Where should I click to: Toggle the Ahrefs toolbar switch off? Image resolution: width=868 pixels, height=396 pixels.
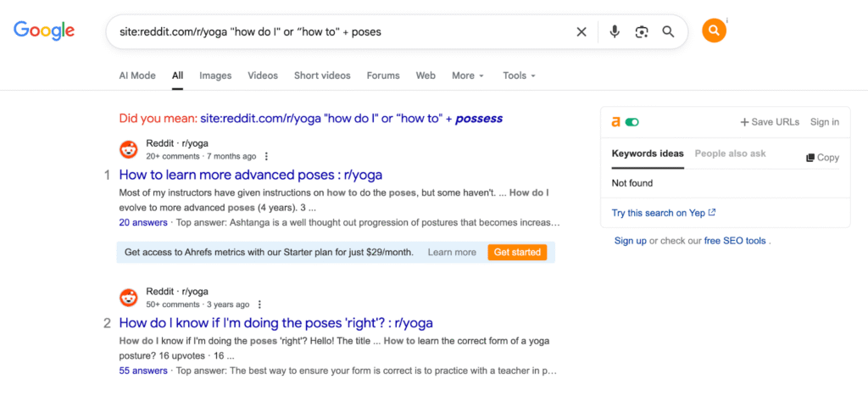[632, 122]
